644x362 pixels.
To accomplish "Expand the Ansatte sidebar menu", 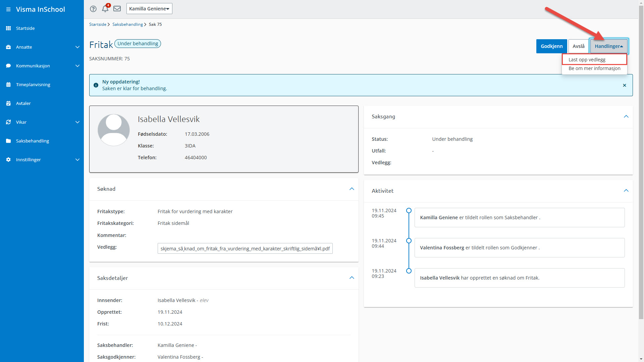I will (77, 47).
